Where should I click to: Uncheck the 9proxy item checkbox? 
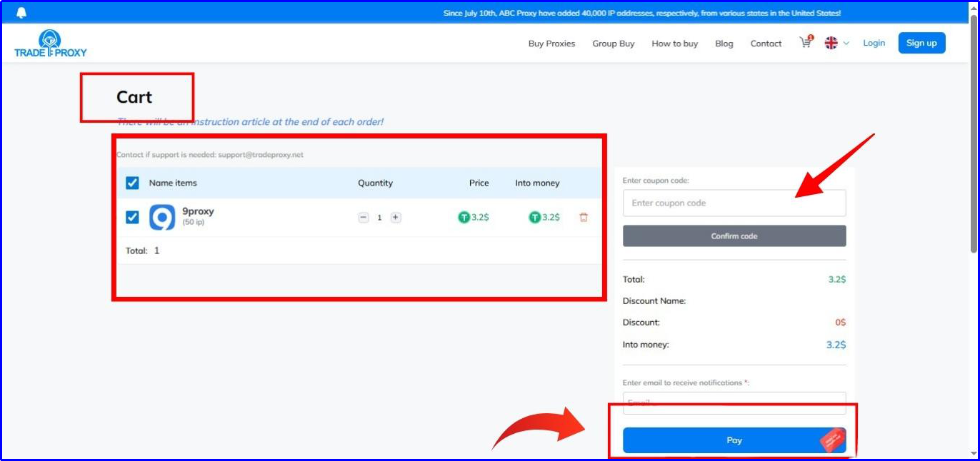[132, 218]
